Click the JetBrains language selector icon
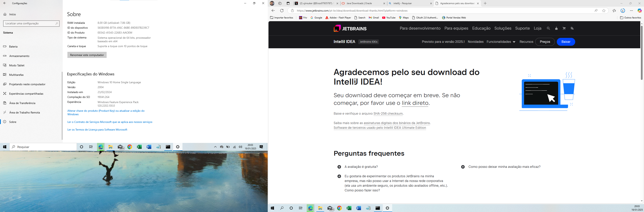644x212 pixels. pyautogui.click(x=572, y=28)
